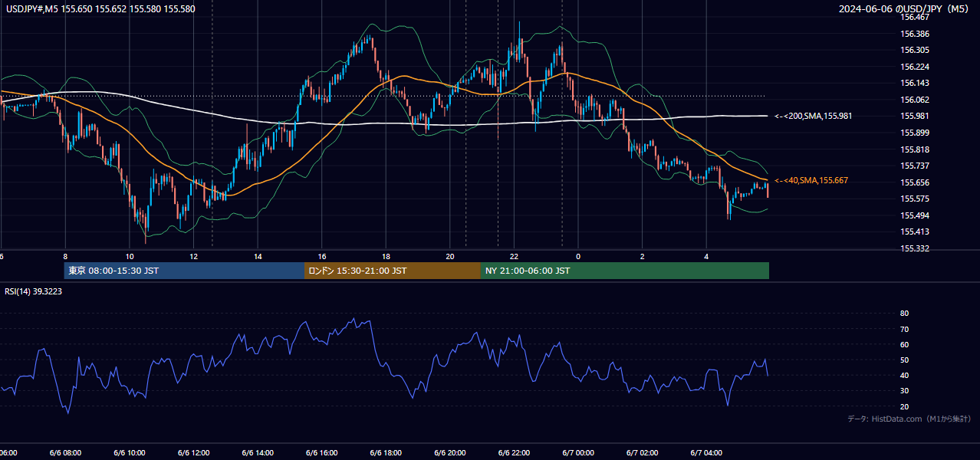Viewport: 980px width, 460px height.
Task: Click the 6/7 02:00 time axis label
Action: (x=642, y=453)
